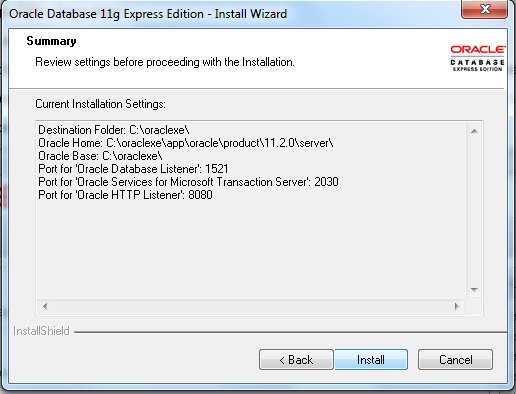The image size is (516, 394).
Task: Click the settings box scroll-up arrow
Action: click(474, 131)
